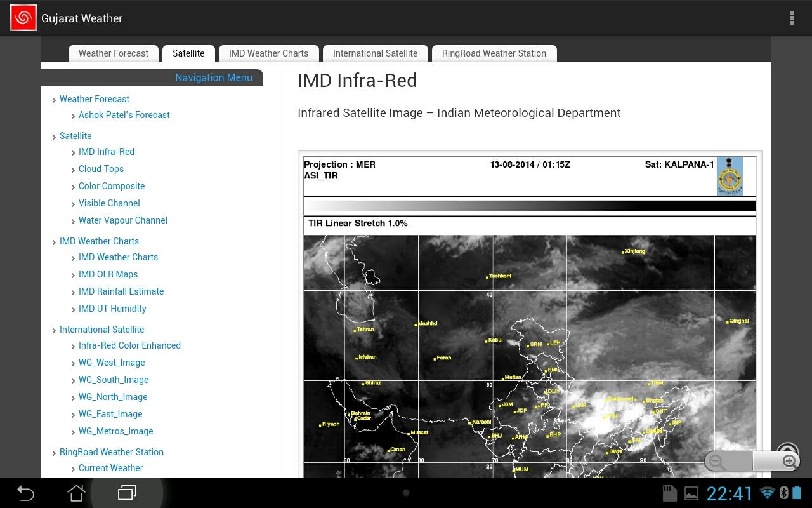Open the three-dot overflow menu
This screenshot has width=812, height=508.
click(791, 18)
